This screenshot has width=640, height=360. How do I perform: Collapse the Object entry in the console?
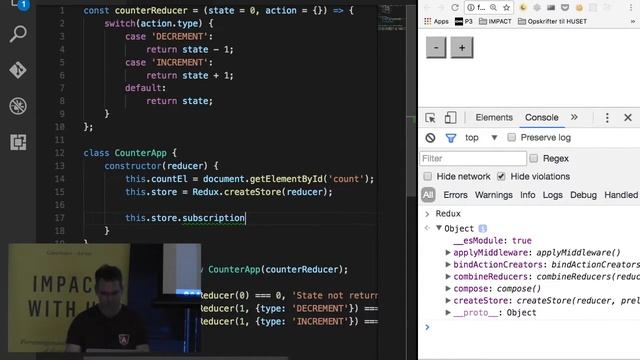[x=439, y=228]
